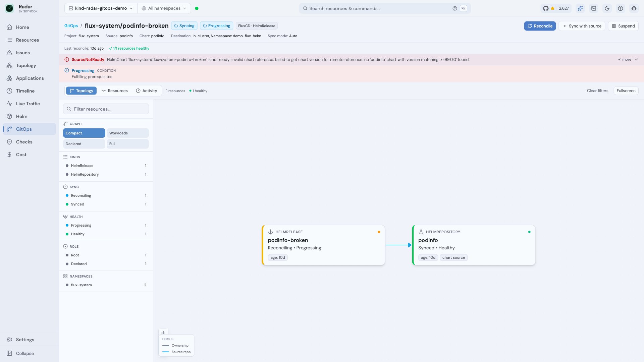Open Cost in sidebar

pyautogui.click(x=29, y=155)
